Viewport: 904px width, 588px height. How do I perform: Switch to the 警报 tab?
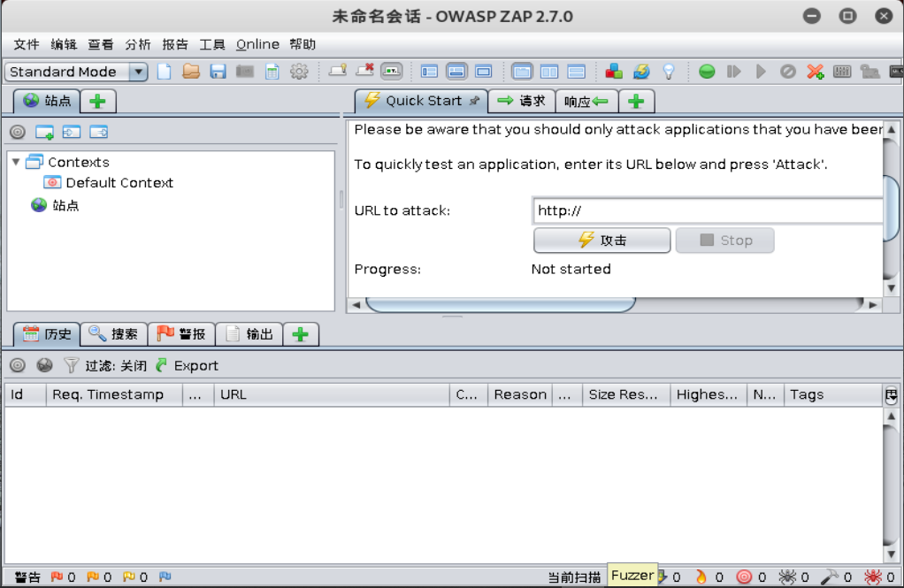tap(180, 333)
